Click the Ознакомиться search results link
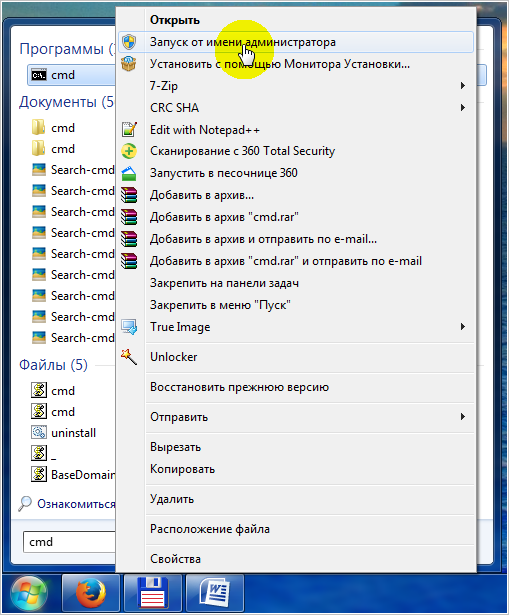This screenshot has height=615, width=509. 76,504
